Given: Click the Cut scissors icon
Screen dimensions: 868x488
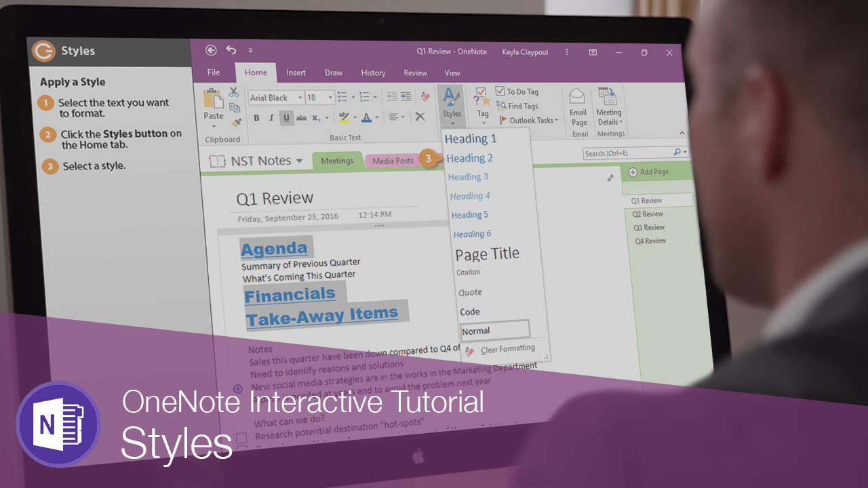Looking at the screenshot, I should pyautogui.click(x=234, y=92).
